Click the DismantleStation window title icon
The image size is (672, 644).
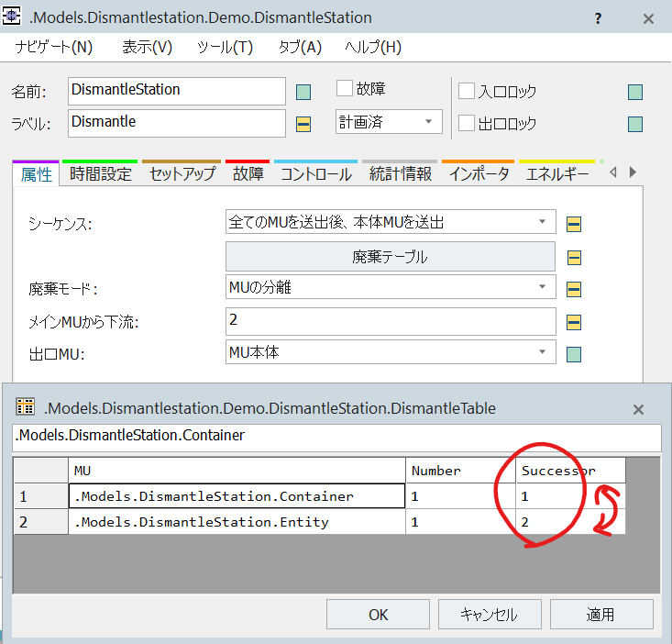pos(11,17)
